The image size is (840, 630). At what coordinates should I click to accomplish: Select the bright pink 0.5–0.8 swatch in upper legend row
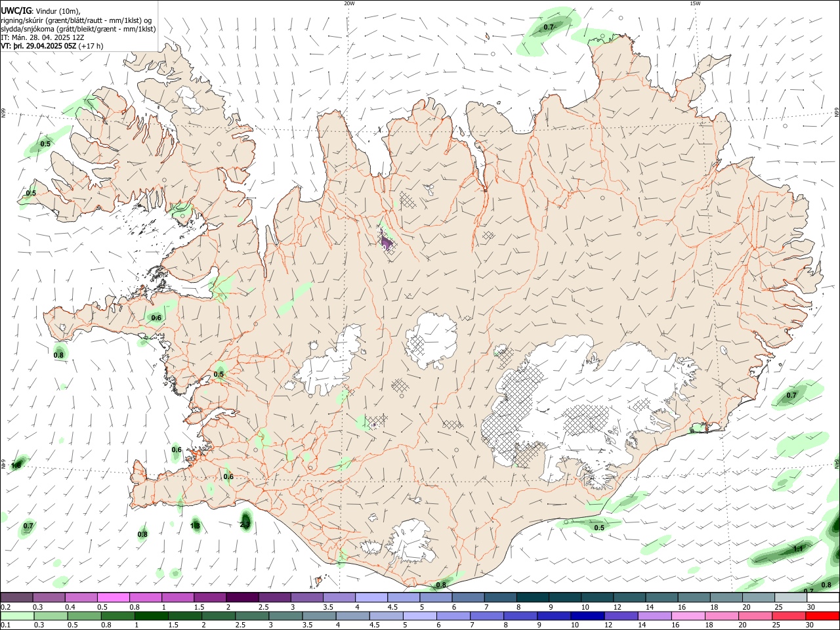114,597
